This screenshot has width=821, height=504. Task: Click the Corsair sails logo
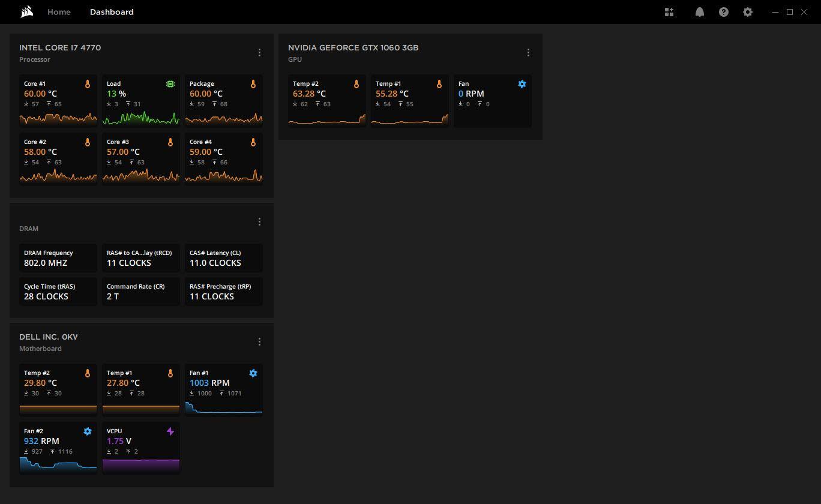tap(26, 12)
